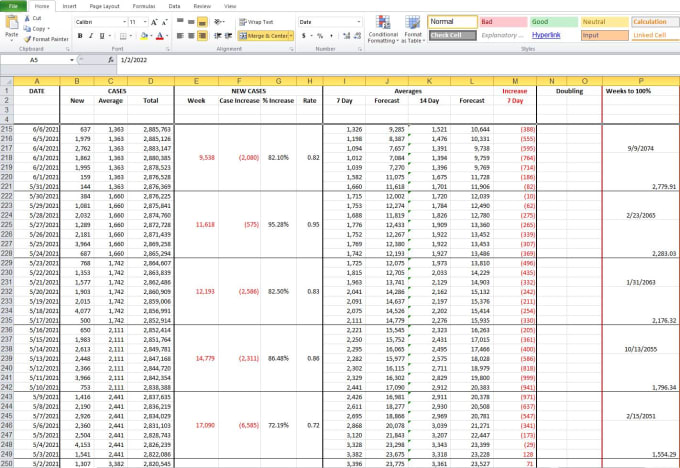
Task: Open Clipboard pane launcher
Action: (x=68, y=49)
